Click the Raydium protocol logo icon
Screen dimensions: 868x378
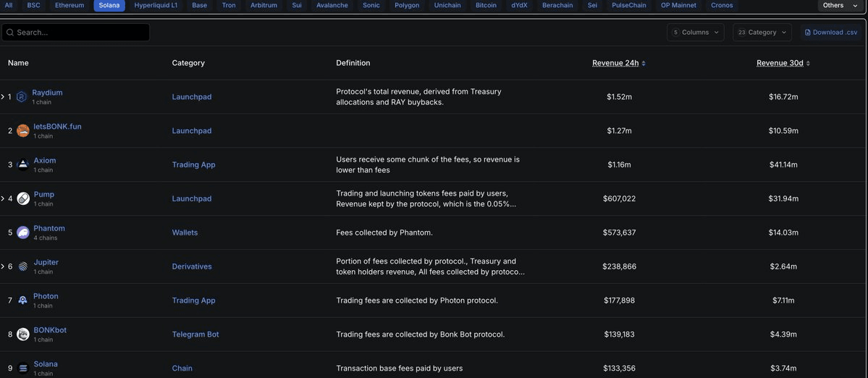[22, 97]
